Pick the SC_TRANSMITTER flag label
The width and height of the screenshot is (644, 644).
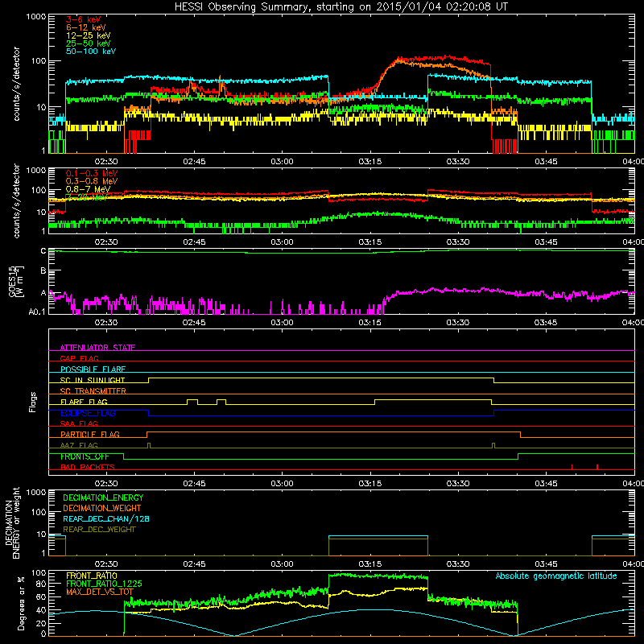tap(93, 391)
